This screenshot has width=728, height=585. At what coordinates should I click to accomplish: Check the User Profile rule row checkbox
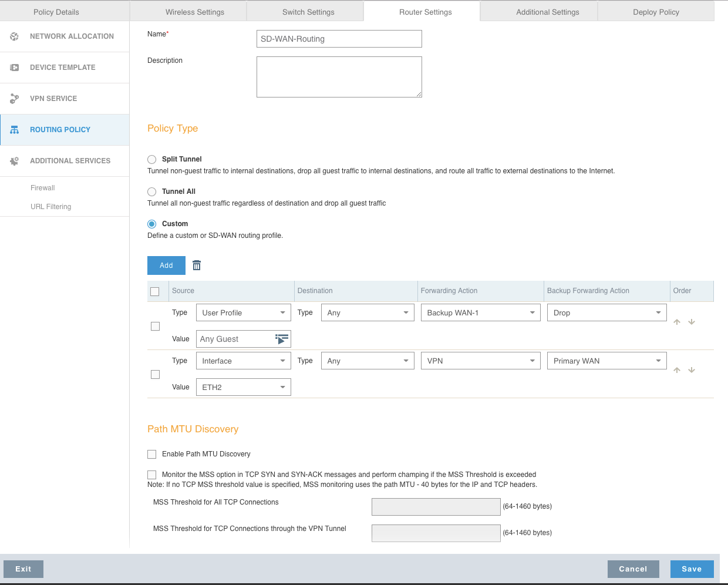click(x=156, y=326)
